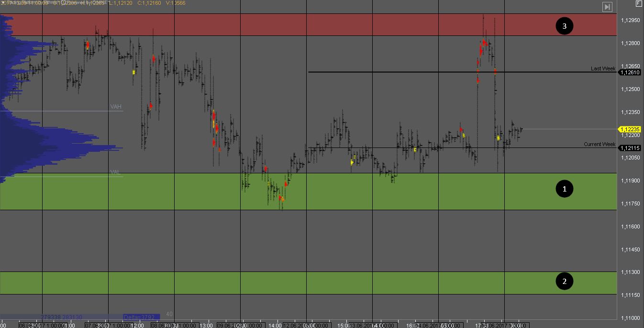Click the Current Week horizontal line label
The width and height of the screenshot is (644, 328).
point(600,144)
